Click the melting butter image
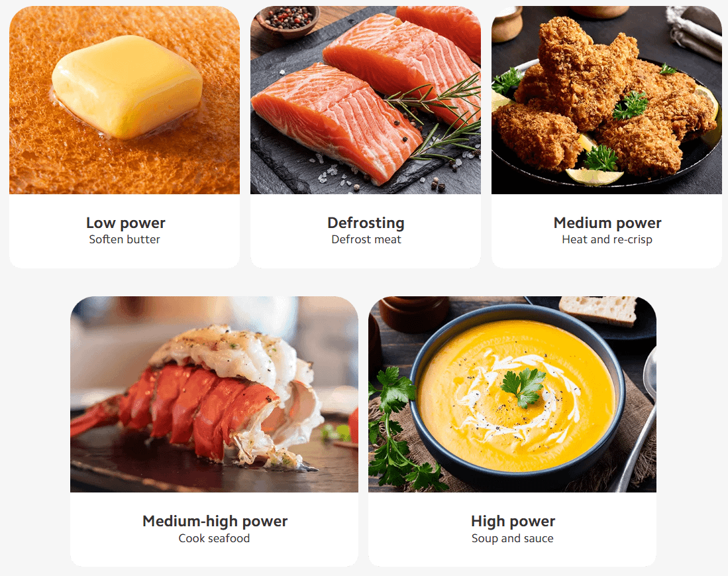The image size is (728, 576). [x=125, y=100]
